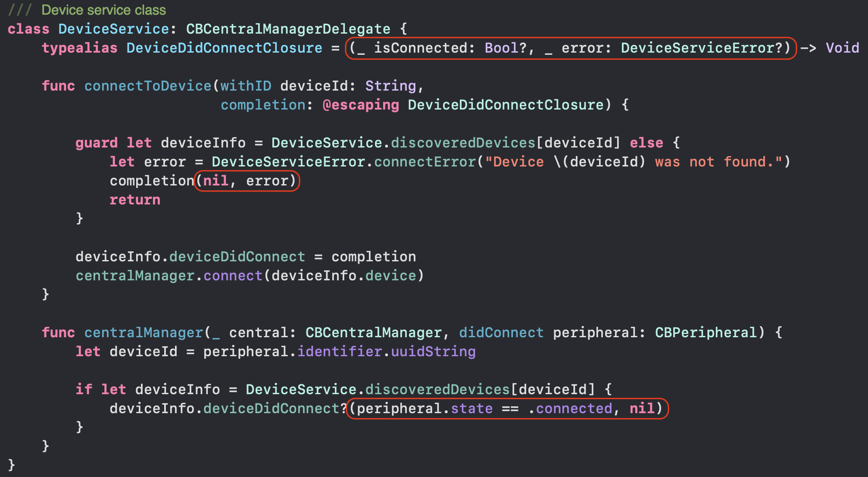Click deviceDidConnect in the assignment line
868x477 pixels.
click(x=237, y=257)
